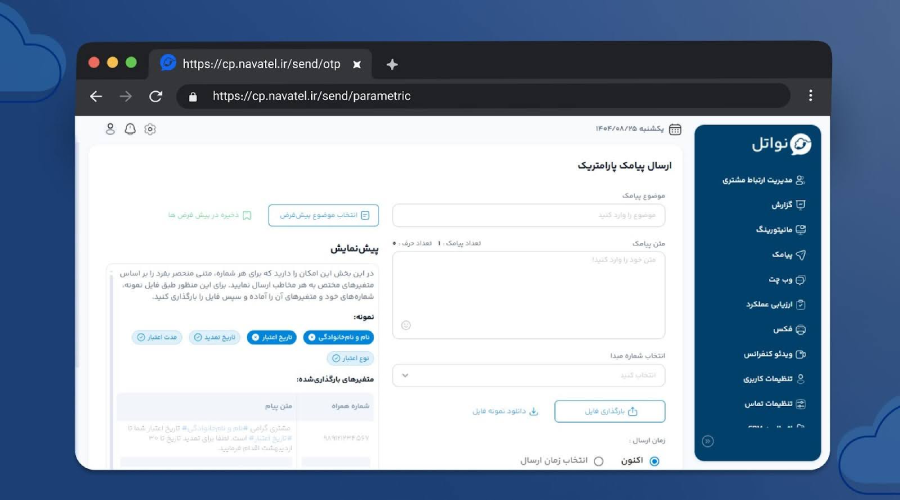This screenshot has height=500, width=900.
Task: Click the lock icon in the address bar
Action: click(193, 97)
